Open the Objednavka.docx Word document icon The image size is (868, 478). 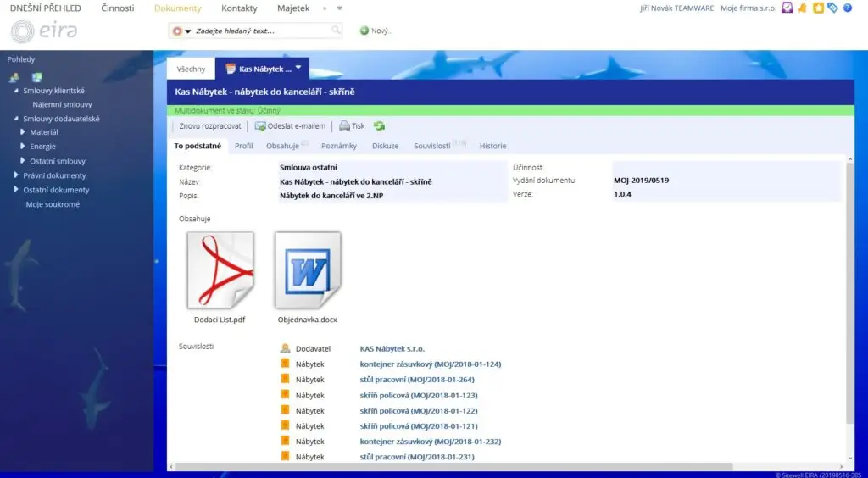pyautogui.click(x=308, y=271)
